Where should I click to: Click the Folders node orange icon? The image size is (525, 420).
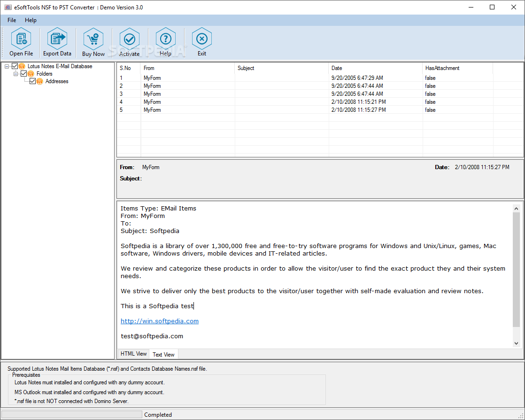coord(31,74)
